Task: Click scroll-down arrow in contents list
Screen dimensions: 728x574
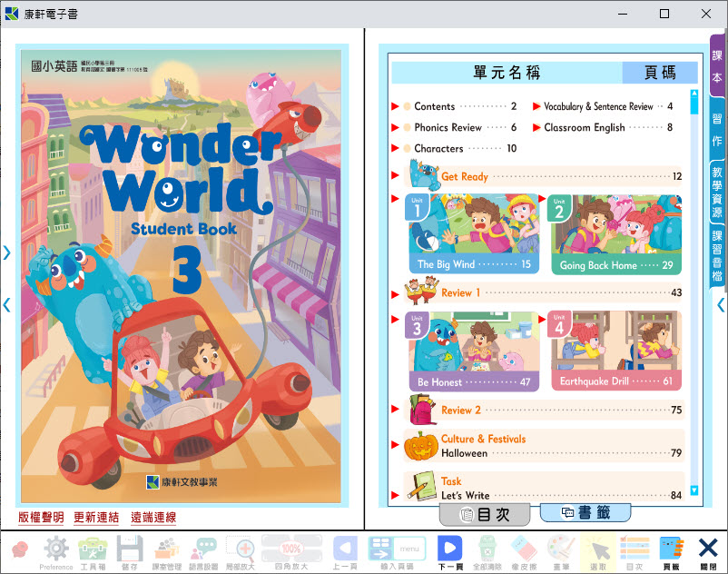Action: [x=694, y=490]
